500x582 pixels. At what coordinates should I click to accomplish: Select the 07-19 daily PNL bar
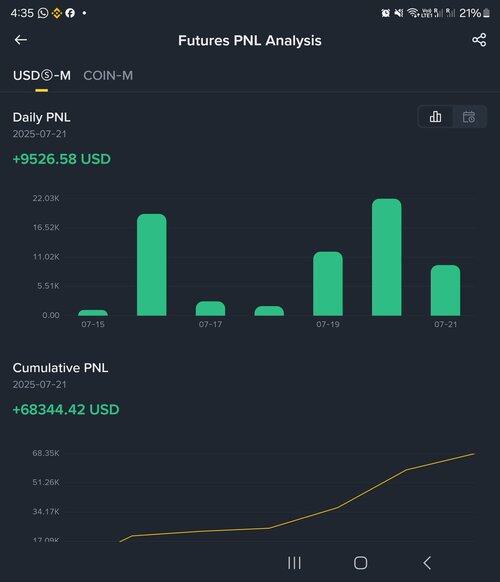point(328,284)
